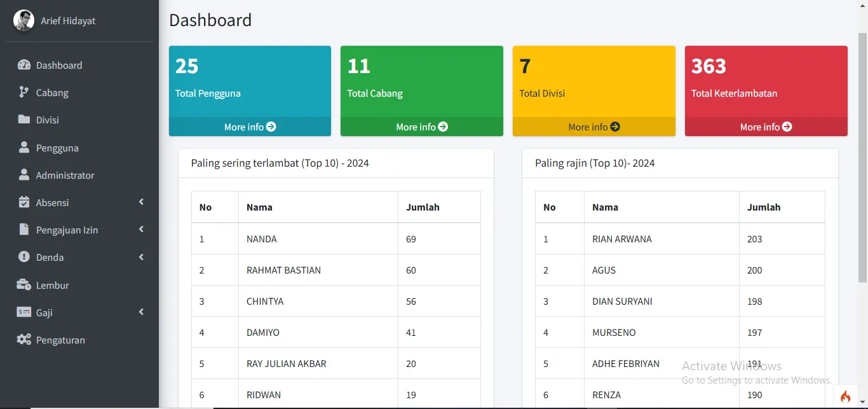Viewport: 868px width, 409px height.
Task: Click the Denda exclamation circle icon
Action: coord(24,257)
